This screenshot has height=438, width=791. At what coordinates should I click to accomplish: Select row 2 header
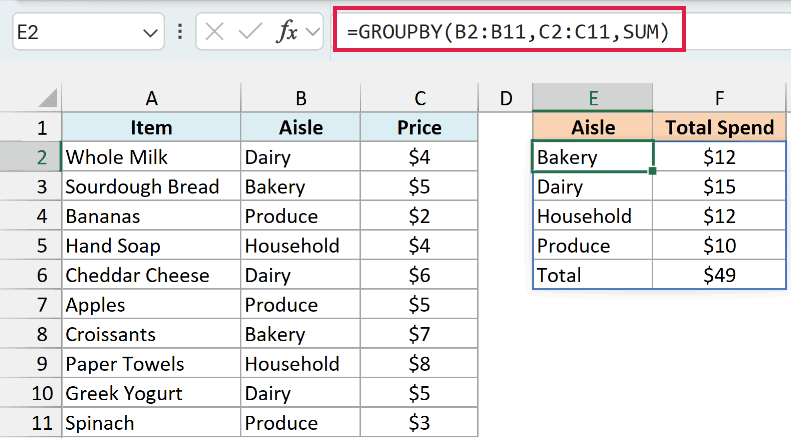pos(30,157)
